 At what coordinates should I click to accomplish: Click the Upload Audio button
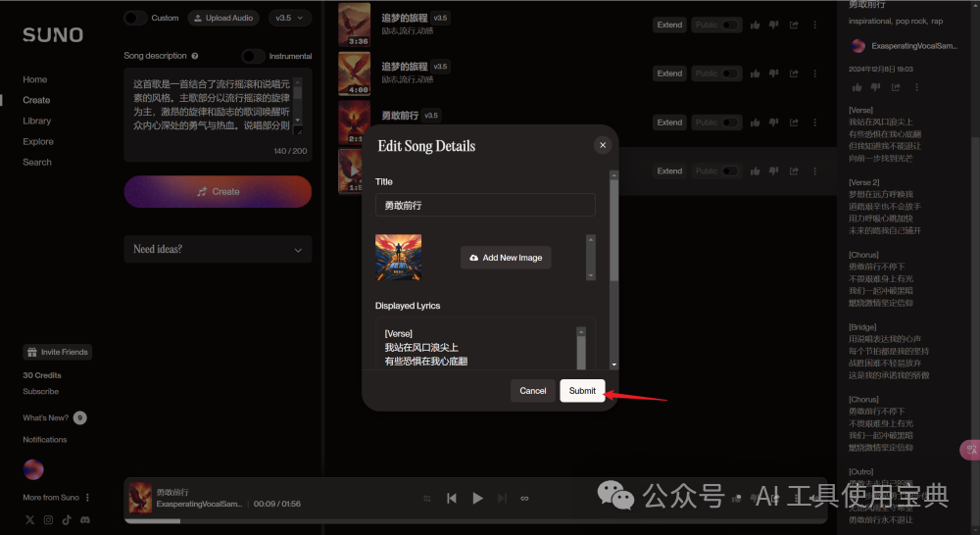tap(223, 18)
